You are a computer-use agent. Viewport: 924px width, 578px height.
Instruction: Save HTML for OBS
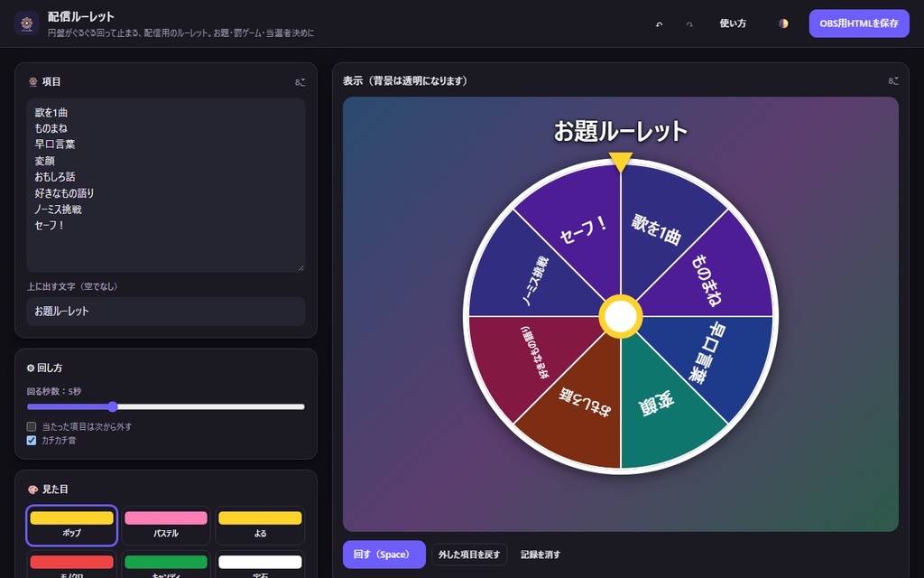859,23
